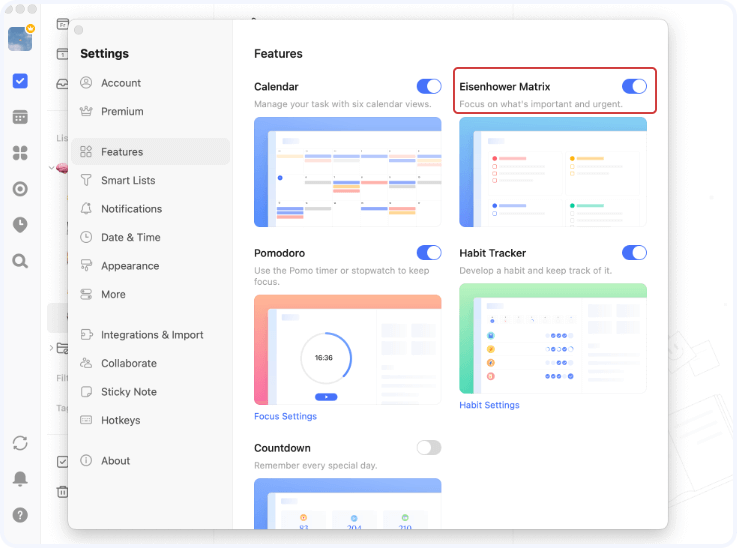Turn off the Habit Tracker toggle
The width and height of the screenshot is (737, 548).
(x=634, y=252)
